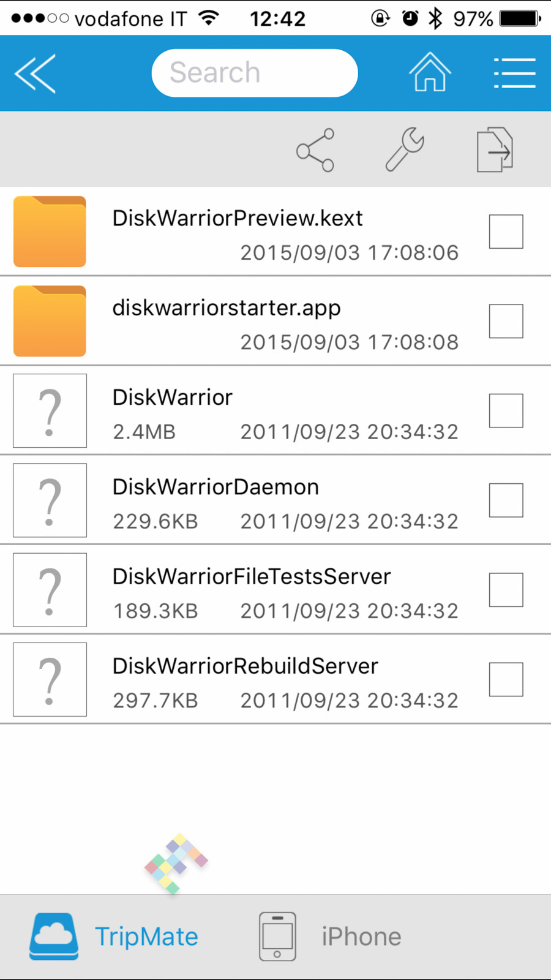
Task: Tap the move/export file icon
Action: tap(495, 149)
